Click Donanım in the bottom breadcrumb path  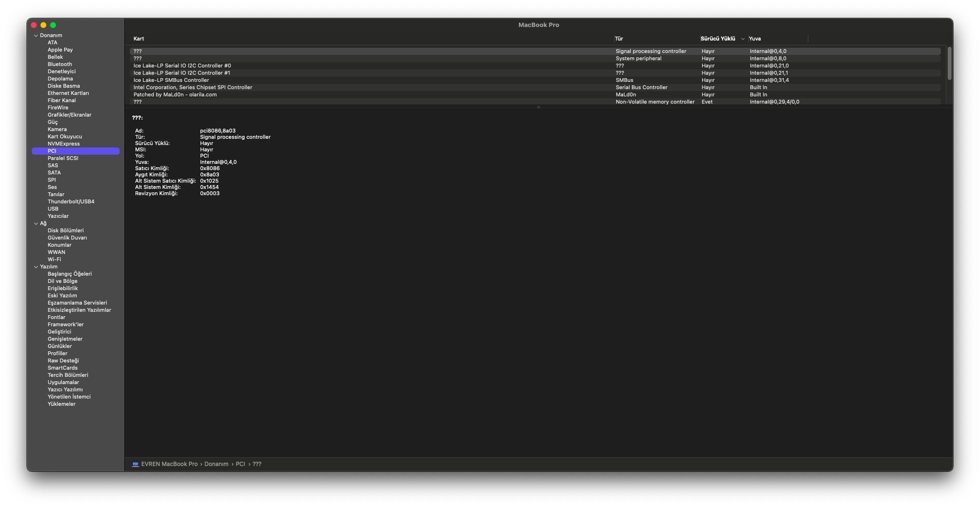[x=216, y=464]
